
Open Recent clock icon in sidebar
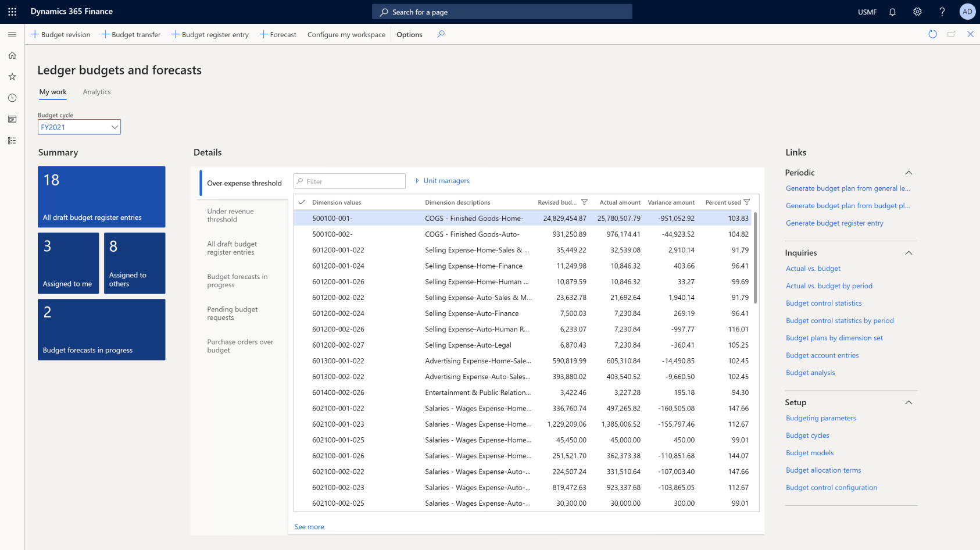click(12, 98)
